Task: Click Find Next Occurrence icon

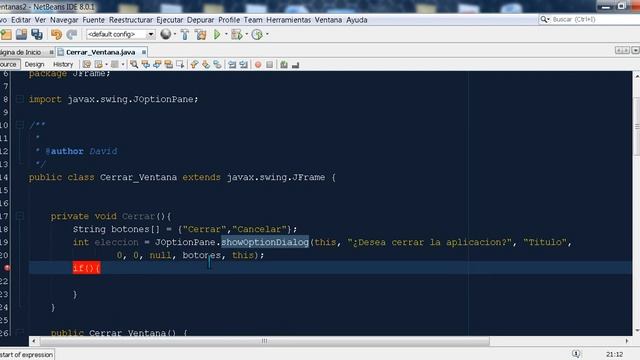Action: pos(157,64)
